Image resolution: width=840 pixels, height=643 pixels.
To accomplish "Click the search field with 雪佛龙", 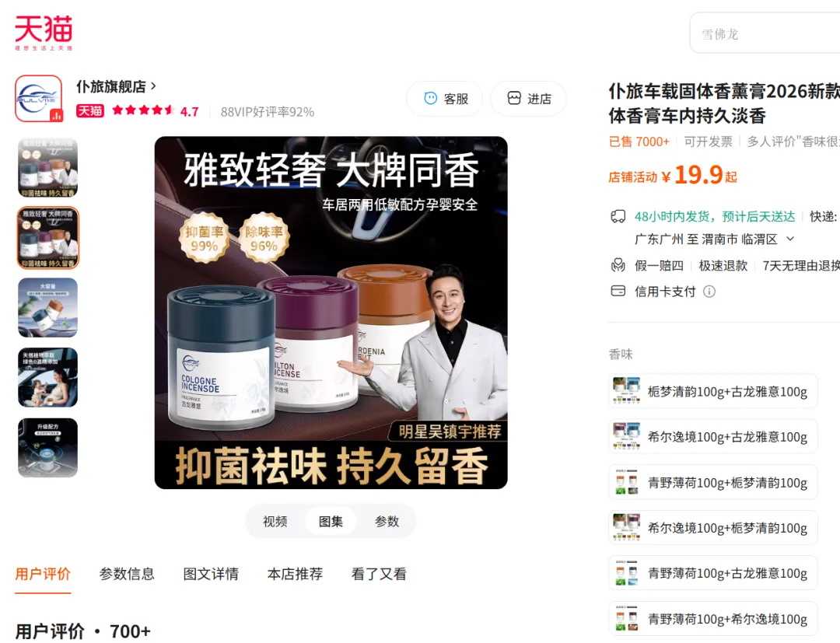I will pyautogui.click(x=766, y=33).
